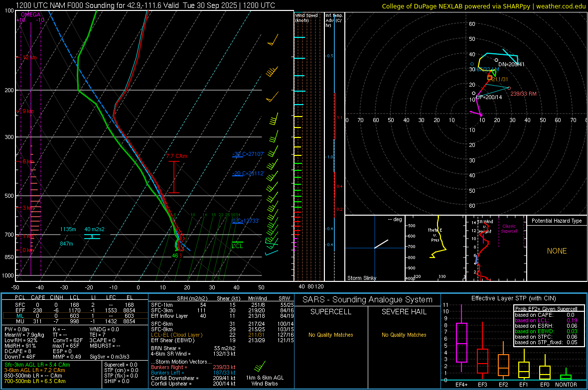Viewport: 588px width, 390px height.
Task: Click the weather.cod.edu credit text
Action: tap(561, 6)
